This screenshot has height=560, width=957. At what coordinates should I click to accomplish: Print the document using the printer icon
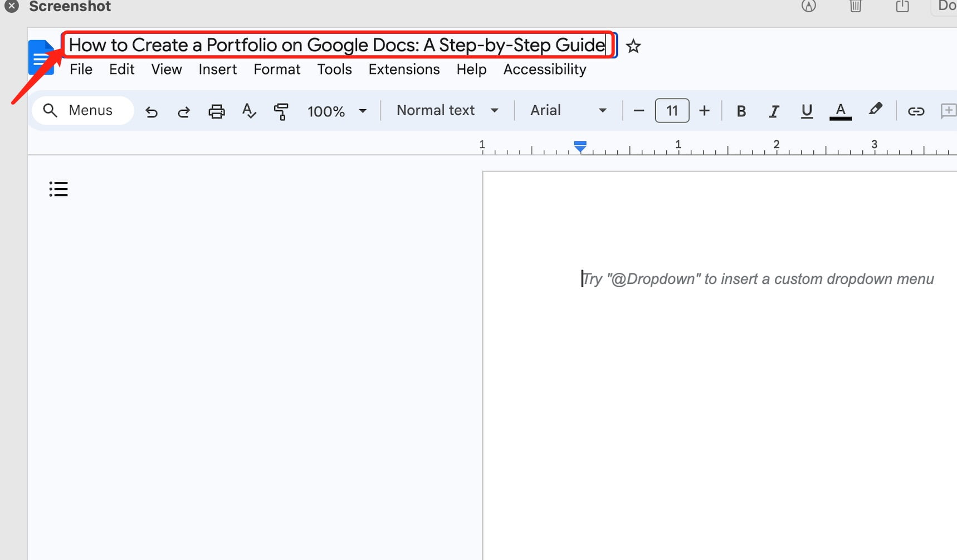coord(216,111)
